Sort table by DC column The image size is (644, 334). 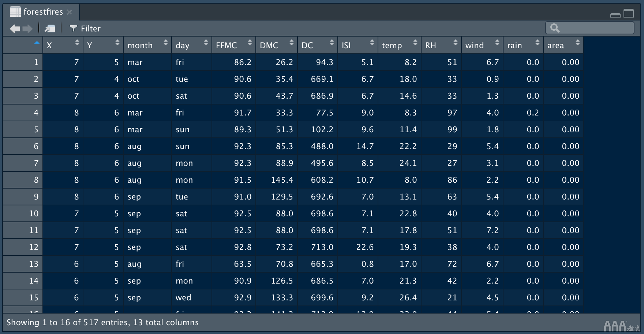[318, 45]
